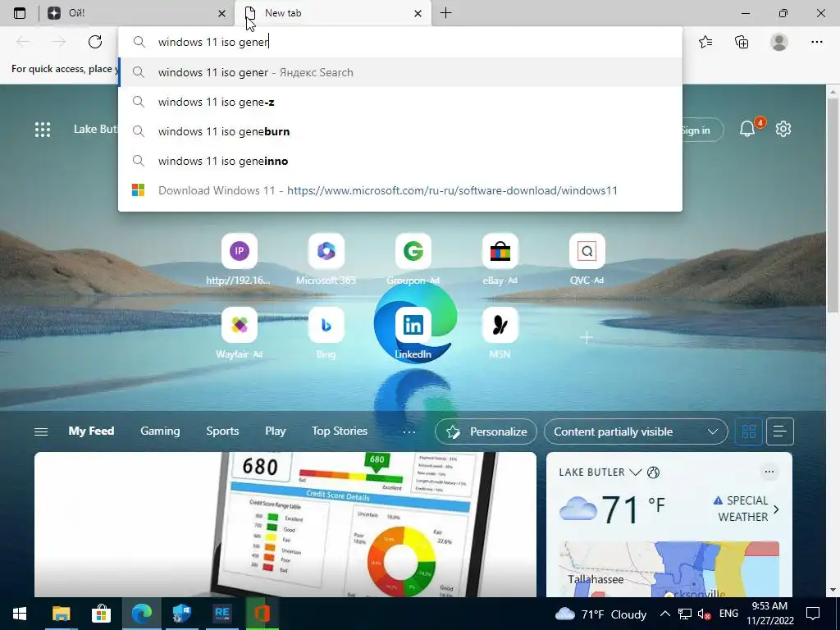Image resolution: width=840 pixels, height=630 pixels.
Task: Choose 'windows 11 iso gener - Яндекс Search' suggestion
Action: tap(400, 72)
